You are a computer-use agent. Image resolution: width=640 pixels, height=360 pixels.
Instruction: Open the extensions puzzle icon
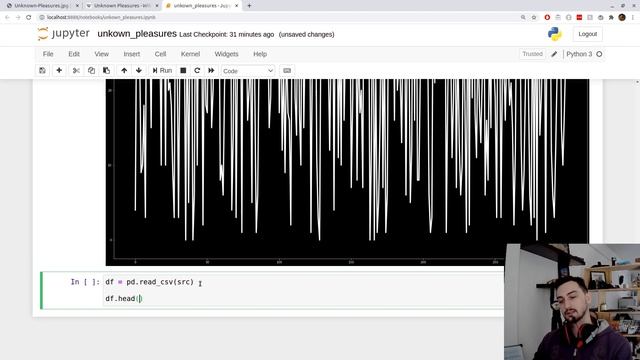(611, 17)
